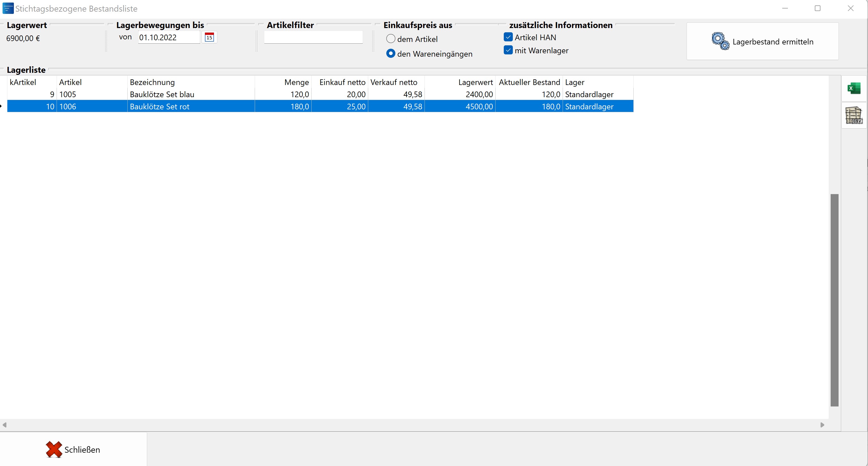Uncheck the Artikel HAN checkbox
This screenshot has width=868, height=466.
(x=508, y=37)
